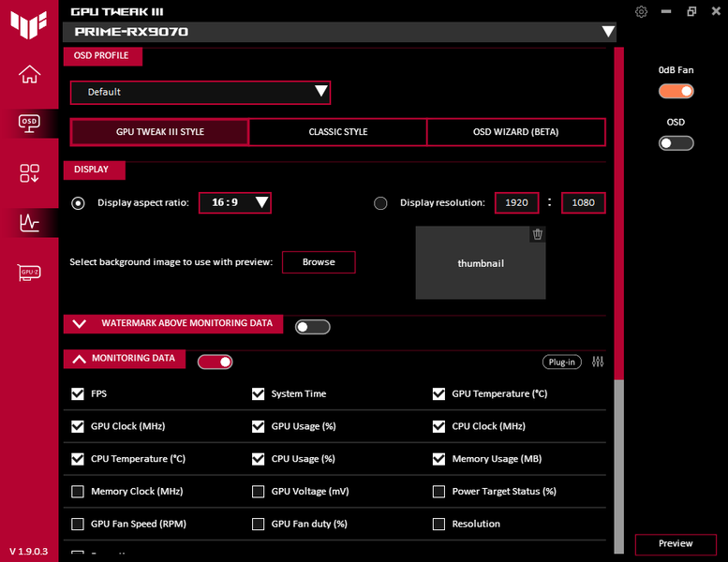This screenshot has height=562, width=728.
Task: Click the Browse button
Action: point(319,262)
